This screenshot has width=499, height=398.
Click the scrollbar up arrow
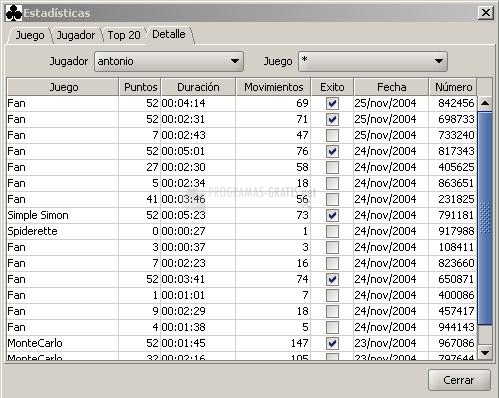coord(485,103)
